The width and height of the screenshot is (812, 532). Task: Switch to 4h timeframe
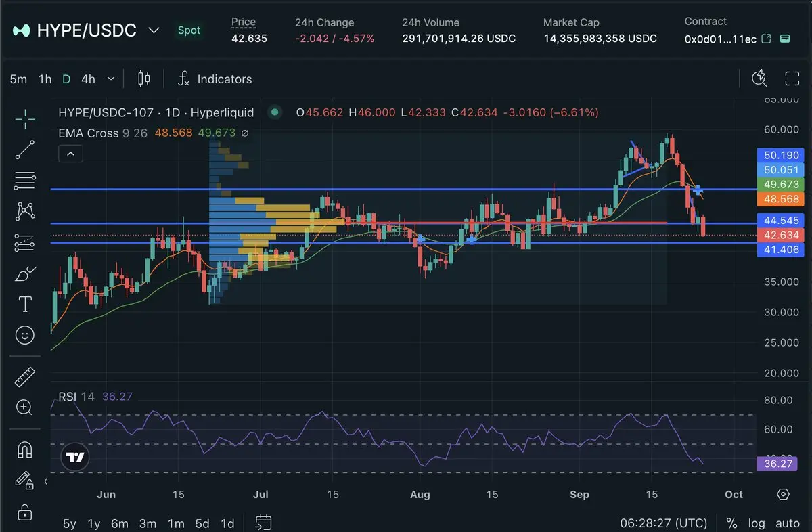click(88, 79)
